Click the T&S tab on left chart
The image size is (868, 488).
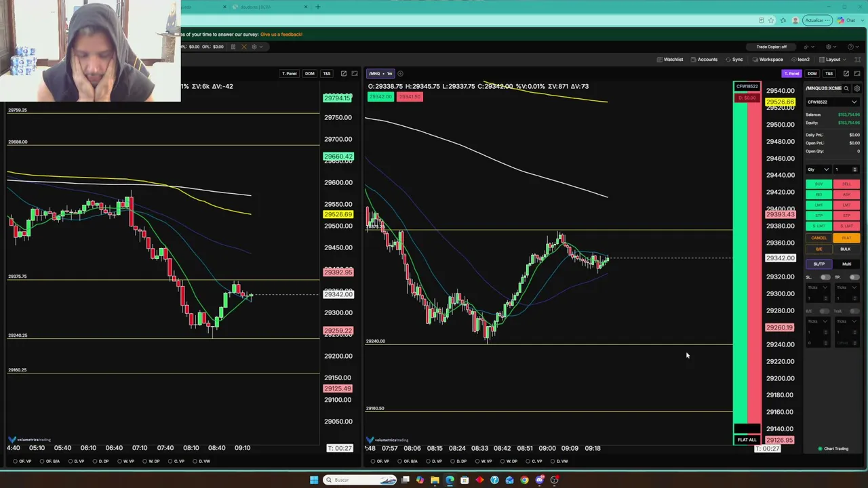[326, 73]
